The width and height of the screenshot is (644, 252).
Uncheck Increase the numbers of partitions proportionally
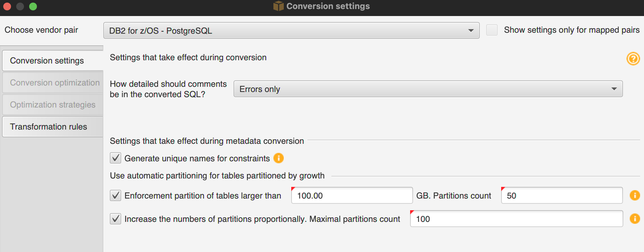click(x=116, y=219)
